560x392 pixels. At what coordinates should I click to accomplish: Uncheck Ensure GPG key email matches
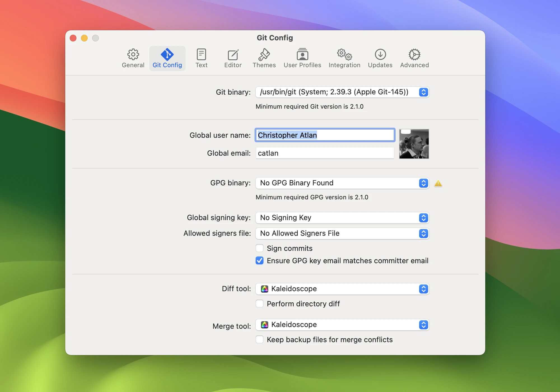(260, 261)
